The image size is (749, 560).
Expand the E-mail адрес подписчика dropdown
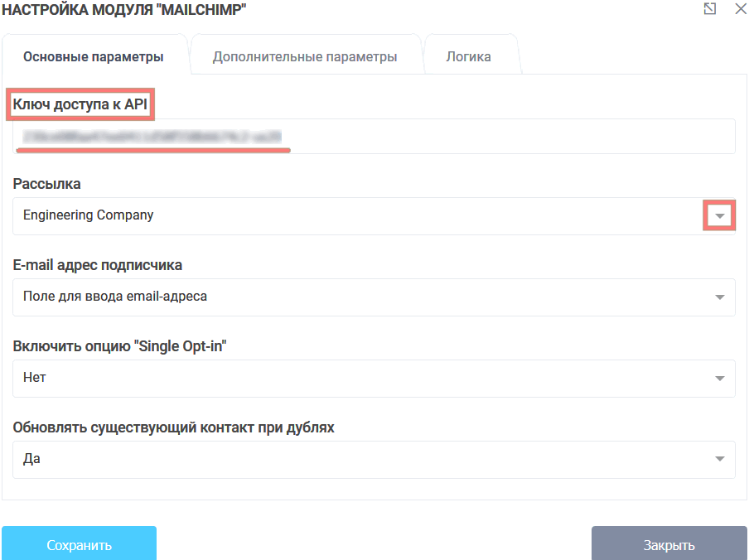[719, 297]
